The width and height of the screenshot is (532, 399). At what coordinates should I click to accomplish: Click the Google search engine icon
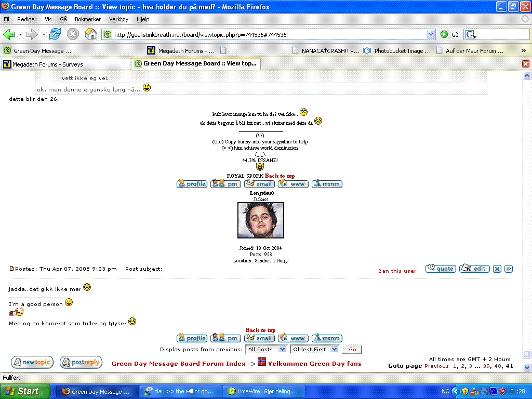pos(471,34)
